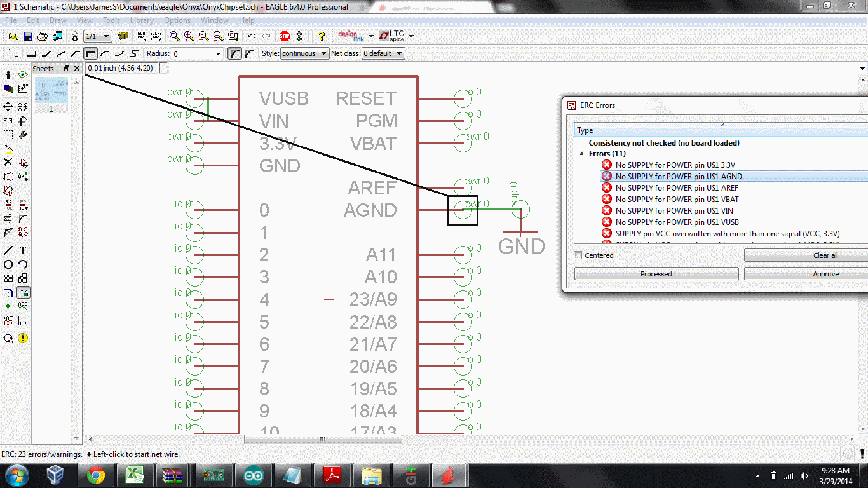Open the File menu
This screenshot has height=488, width=868.
11,20
